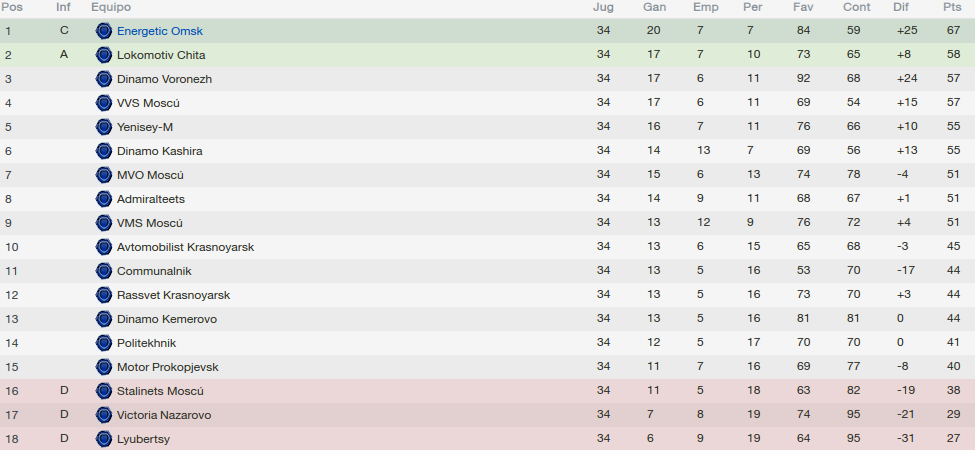The width and height of the screenshot is (975, 450).
Task: Click the Politekhnik club badge icon
Action: point(104,343)
